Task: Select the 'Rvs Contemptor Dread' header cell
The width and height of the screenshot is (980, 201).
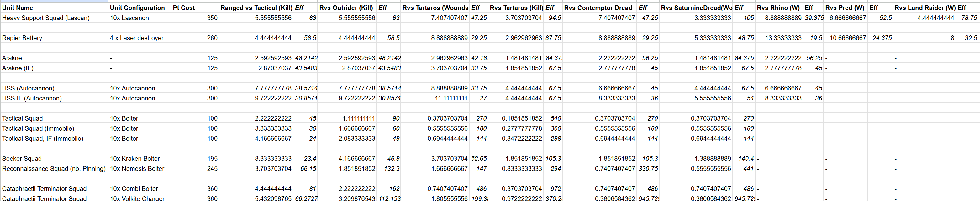Action: click(x=599, y=8)
